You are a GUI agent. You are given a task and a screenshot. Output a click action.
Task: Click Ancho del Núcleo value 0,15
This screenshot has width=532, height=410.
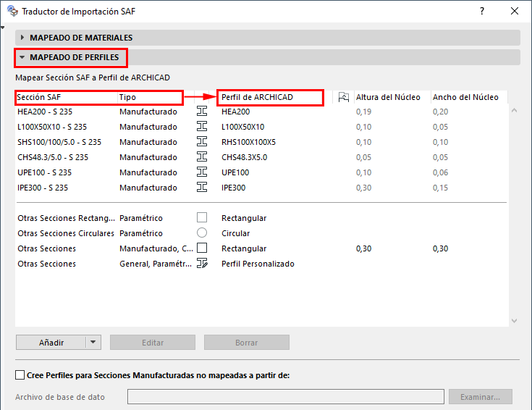[x=440, y=188]
